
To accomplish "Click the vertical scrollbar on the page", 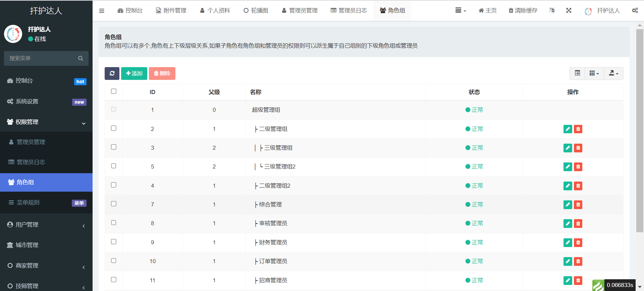I will tap(640, 131).
